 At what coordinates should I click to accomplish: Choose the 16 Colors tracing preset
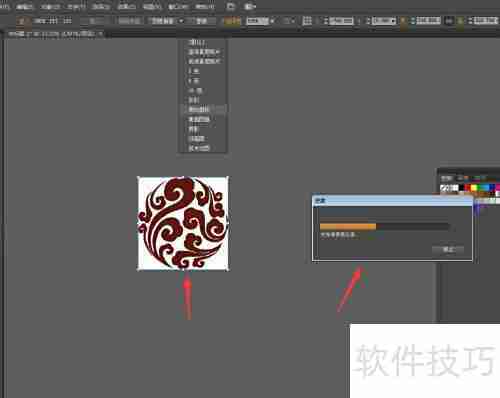pyautogui.click(x=203, y=90)
